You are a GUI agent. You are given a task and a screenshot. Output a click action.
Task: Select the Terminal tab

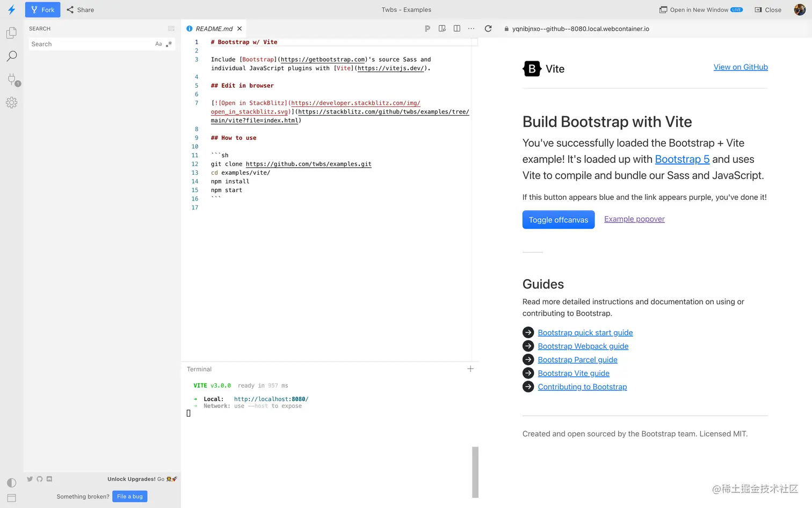click(x=199, y=369)
